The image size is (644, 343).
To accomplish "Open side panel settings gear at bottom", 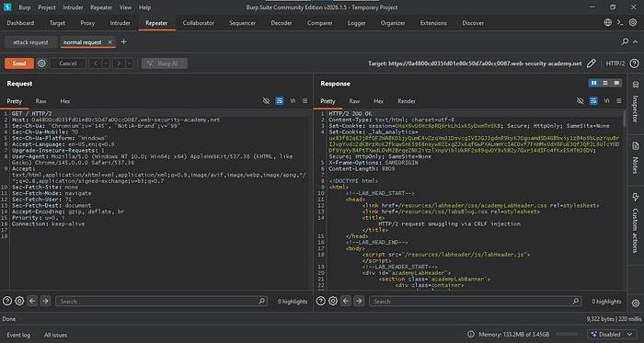I will click(x=636, y=303).
